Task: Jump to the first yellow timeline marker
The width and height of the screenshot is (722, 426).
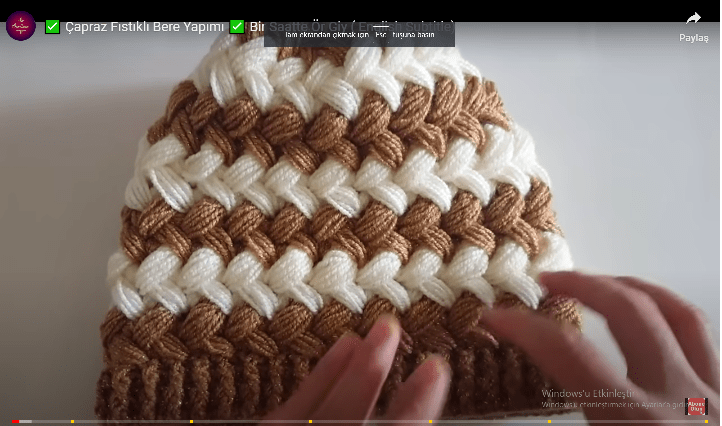Action: (x=72, y=422)
